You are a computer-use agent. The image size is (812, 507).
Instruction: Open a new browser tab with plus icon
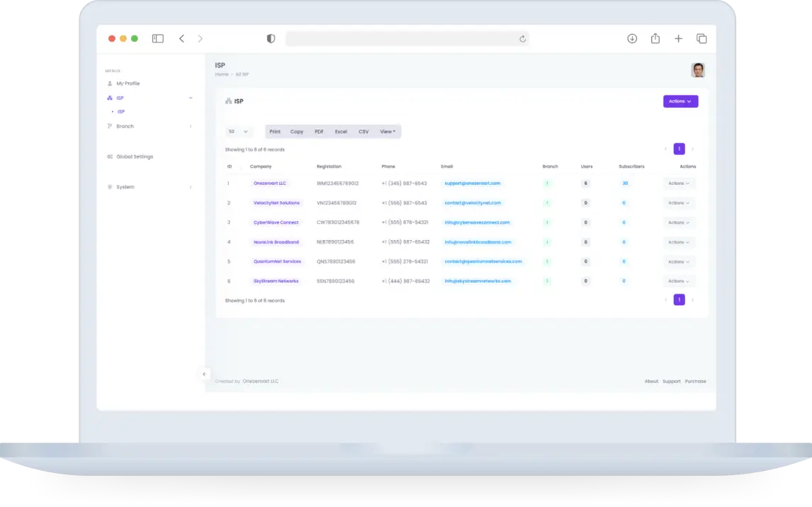[x=678, y=39]
